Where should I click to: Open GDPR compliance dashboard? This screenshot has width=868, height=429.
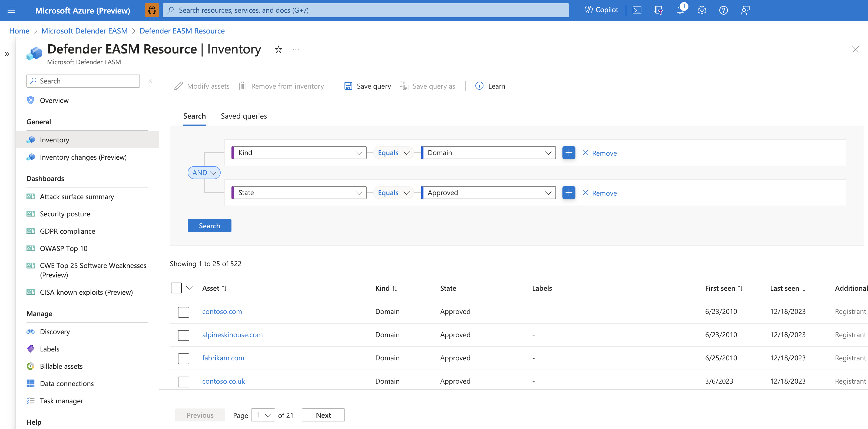pos(68,231)
